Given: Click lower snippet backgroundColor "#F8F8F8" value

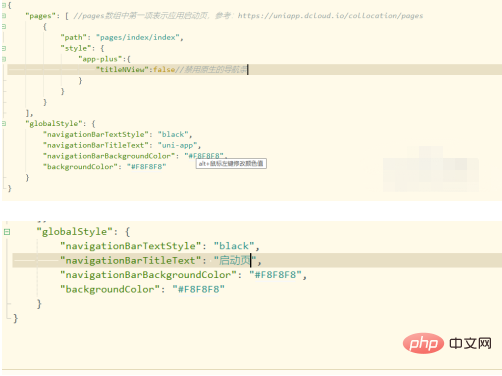Looking at the screenshot, I should (x=199, y=289).
